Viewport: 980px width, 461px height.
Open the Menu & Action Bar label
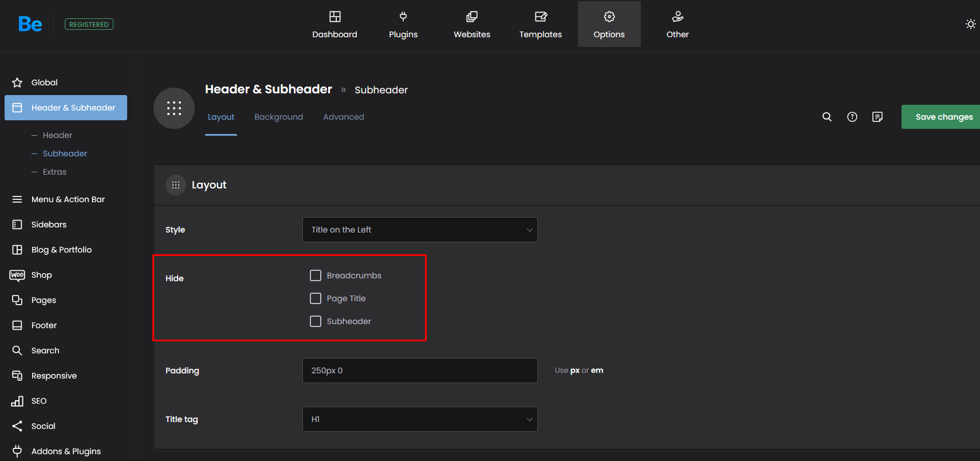tap(68, 199)
